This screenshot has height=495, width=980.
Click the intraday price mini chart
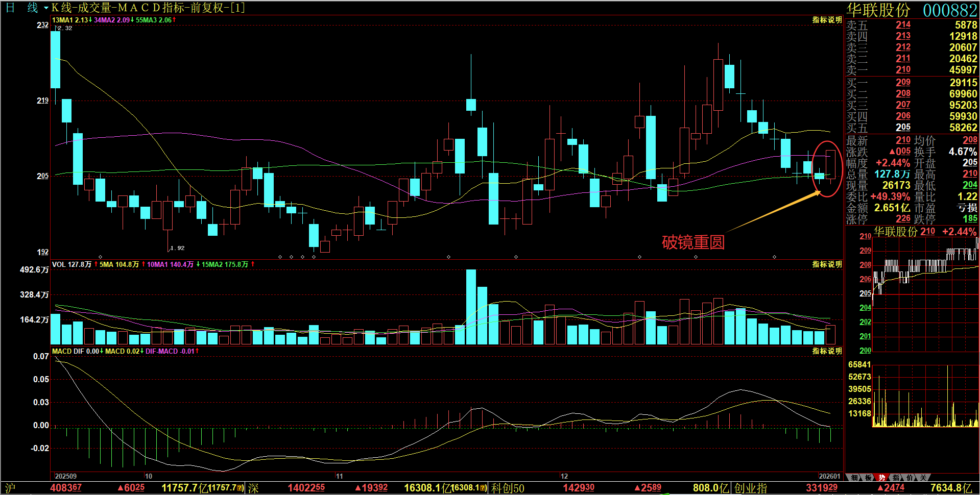(925, 294)
